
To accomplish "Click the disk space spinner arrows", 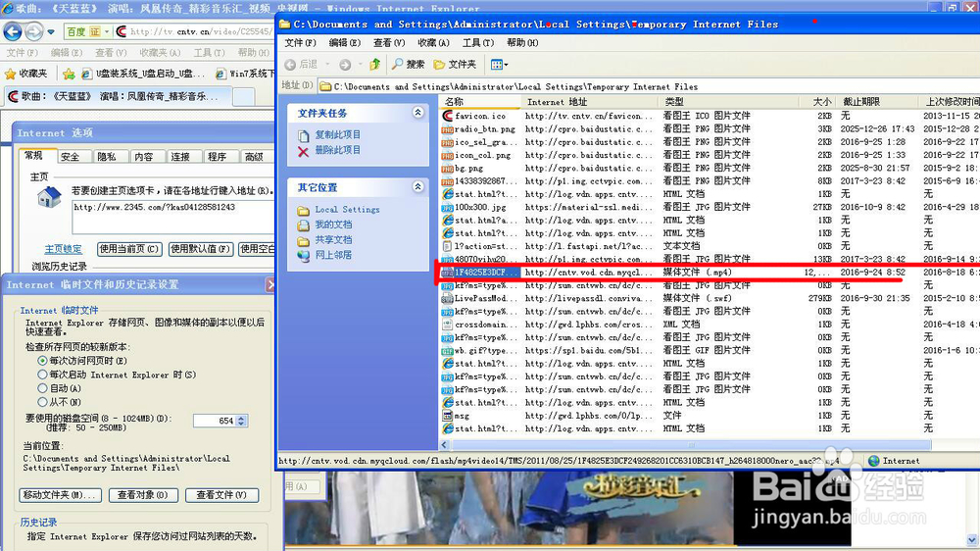I will point(242,421).
